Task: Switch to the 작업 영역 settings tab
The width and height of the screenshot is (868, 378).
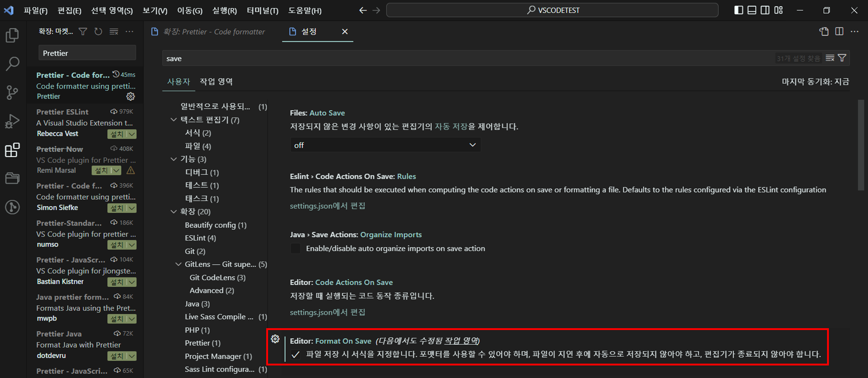Action: [x=216, y=82]
